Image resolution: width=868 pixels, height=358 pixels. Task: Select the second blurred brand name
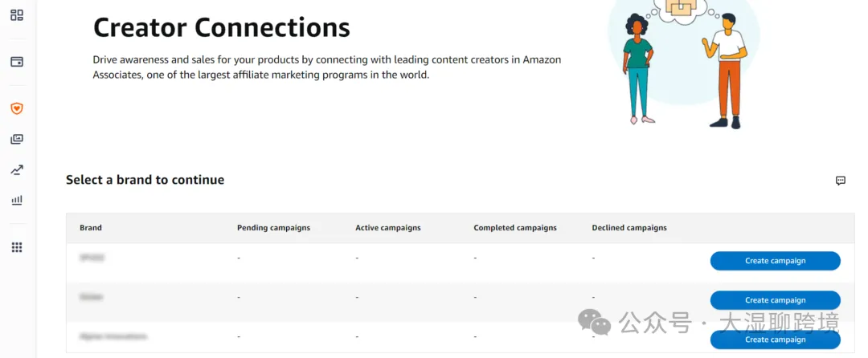92,297
